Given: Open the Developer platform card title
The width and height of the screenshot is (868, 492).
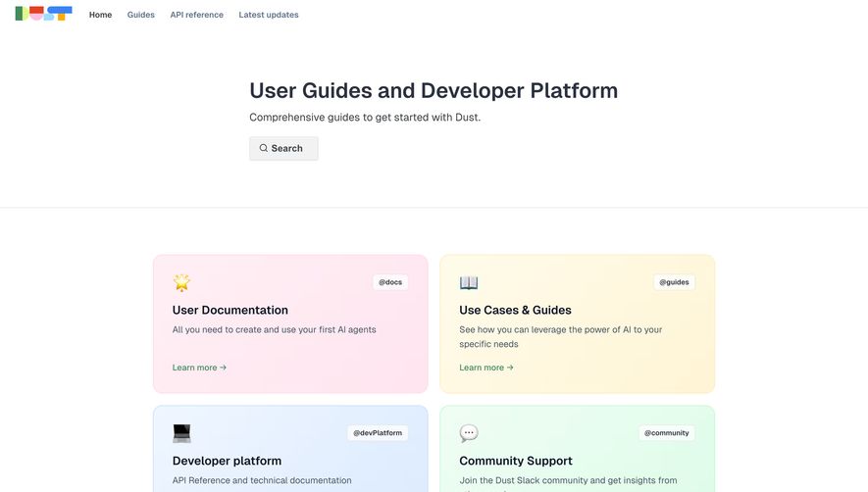Looking at the screenshot, I should [x=227, y=461].
